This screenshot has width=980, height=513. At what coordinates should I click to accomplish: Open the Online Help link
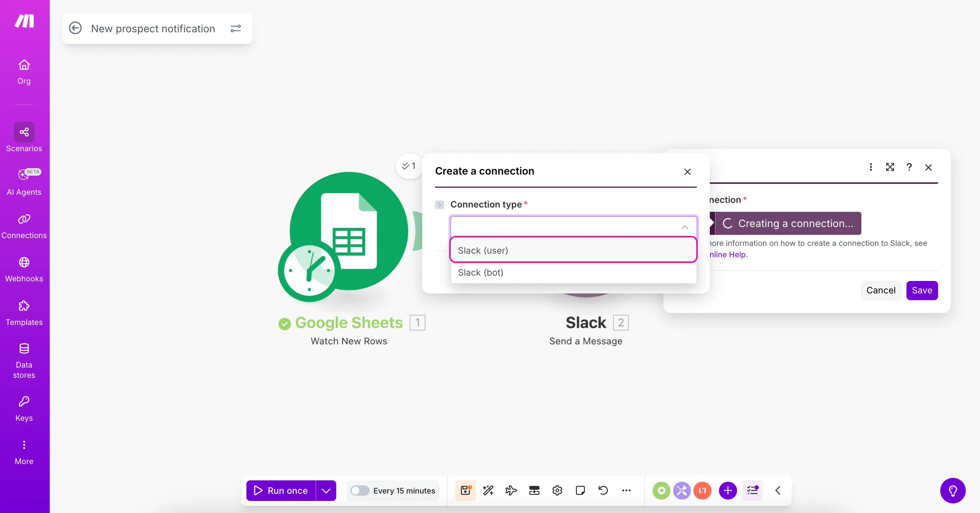click(728, 255)
